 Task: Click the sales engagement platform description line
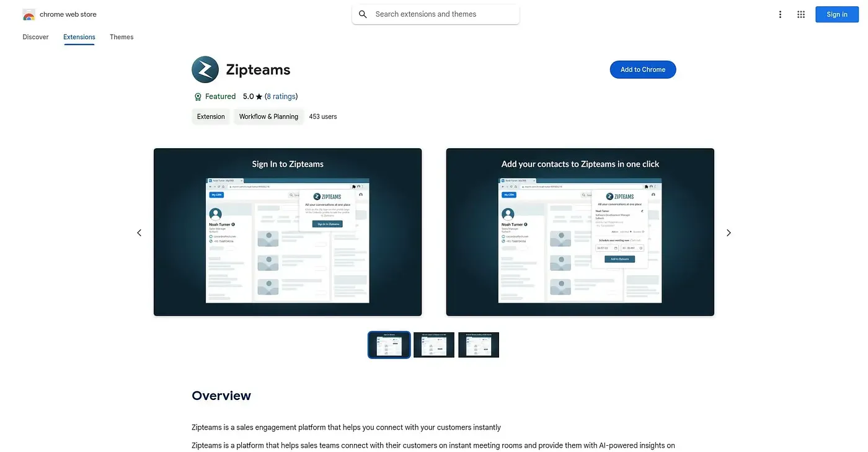[x=347, y=428]
